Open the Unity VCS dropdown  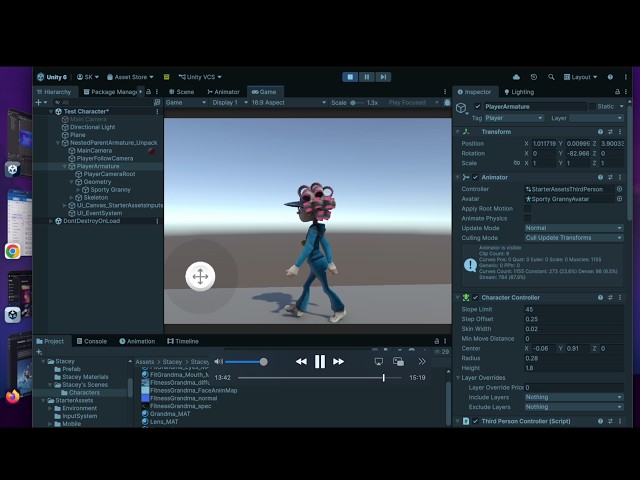[200, 77]
